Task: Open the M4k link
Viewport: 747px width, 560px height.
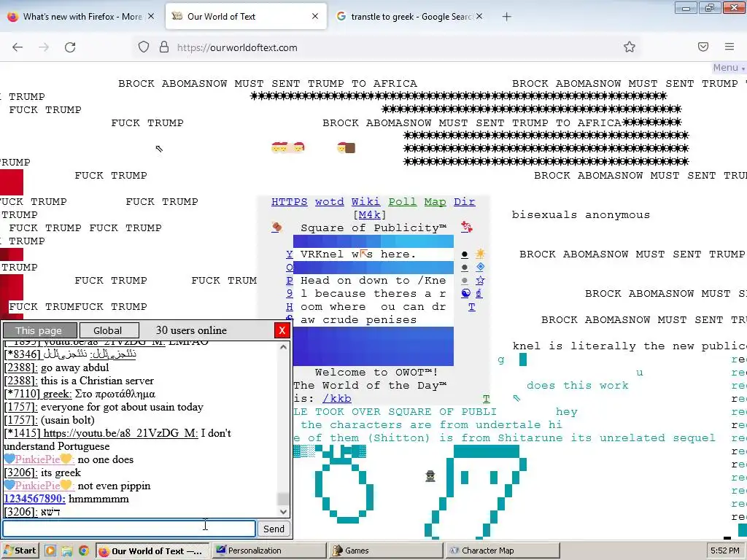Action: pyautogui.click(x=370, y=215)
